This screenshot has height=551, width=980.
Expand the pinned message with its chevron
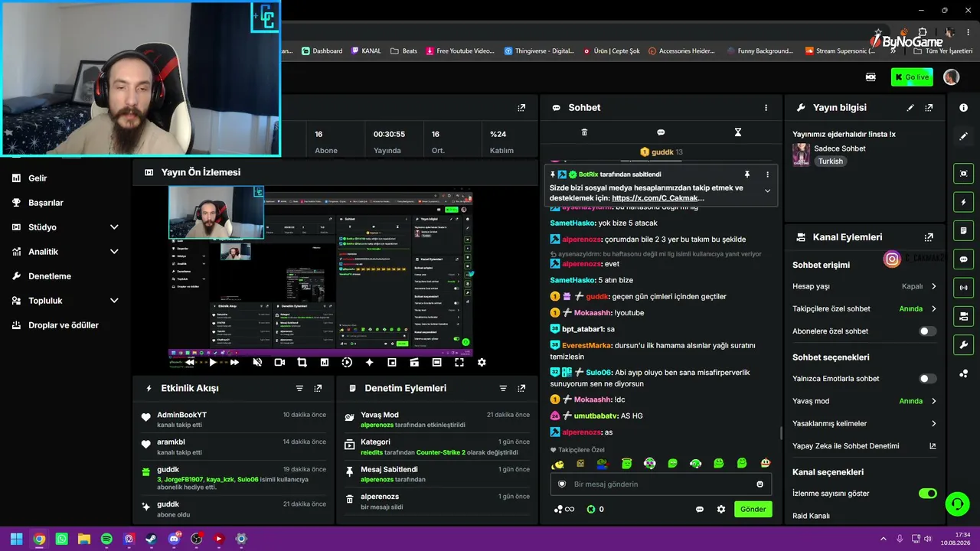(767, 191)
